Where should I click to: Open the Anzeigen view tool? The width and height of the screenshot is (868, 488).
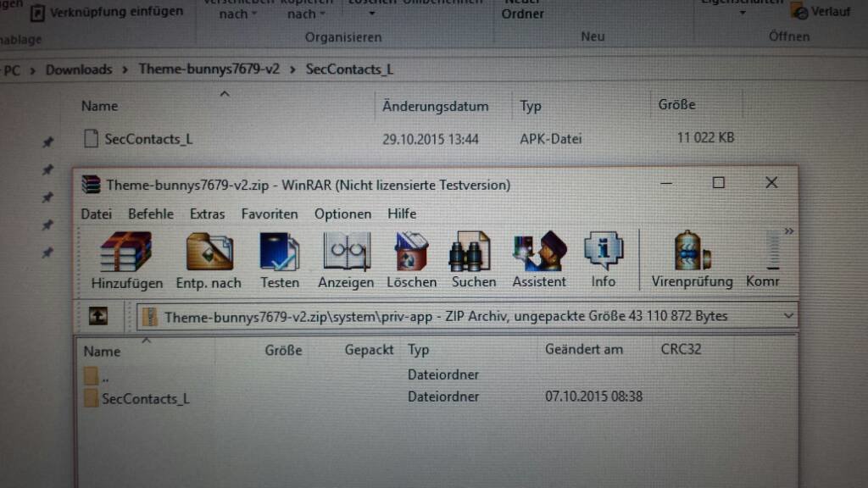coord(346,260)
